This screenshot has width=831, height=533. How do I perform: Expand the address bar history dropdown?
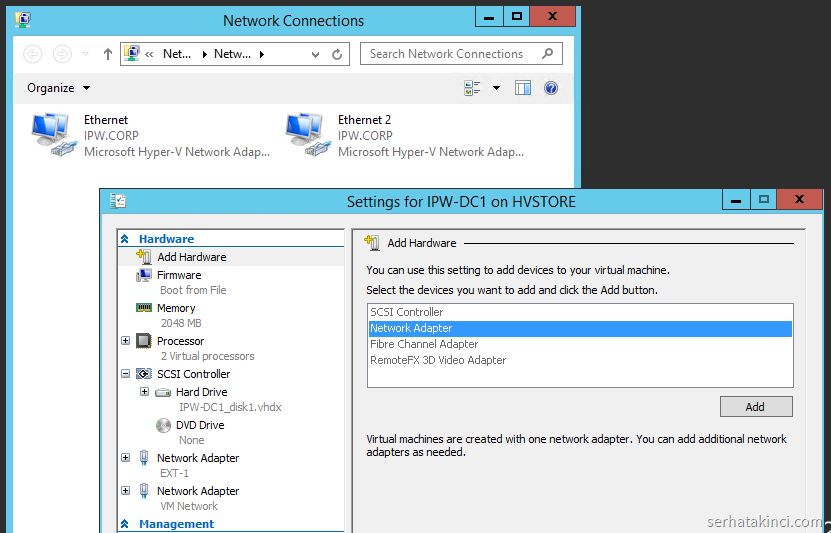pyautogui.click(x=315, y=54)
